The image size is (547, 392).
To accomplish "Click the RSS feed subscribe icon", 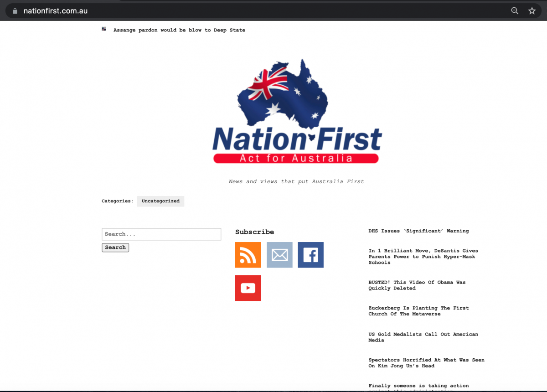I will pyautogui.click(x=248, y=255).
